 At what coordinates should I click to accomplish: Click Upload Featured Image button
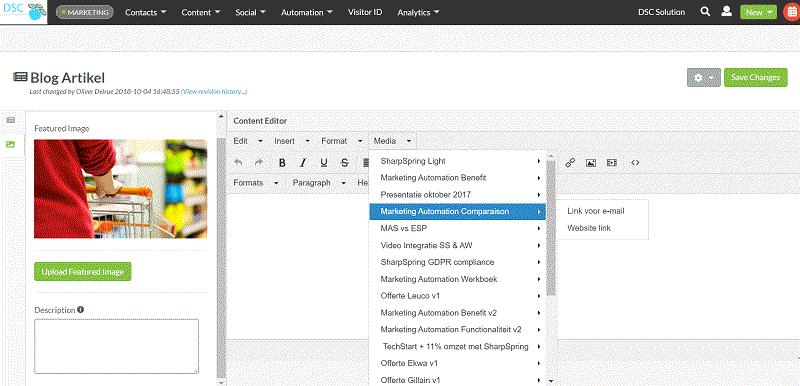[x=83, y=272]
